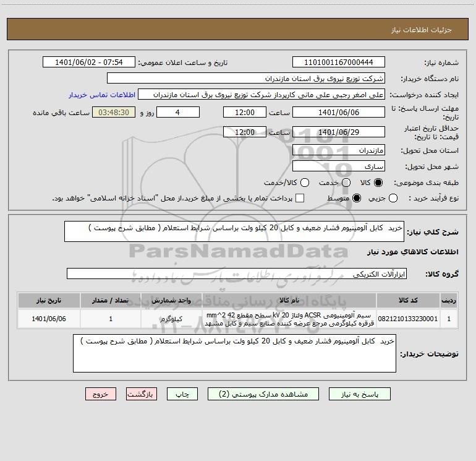The image size is (476, 461).
Task: Select the کالا radio button
Action: pyautogui.click(x=378, y=183)
